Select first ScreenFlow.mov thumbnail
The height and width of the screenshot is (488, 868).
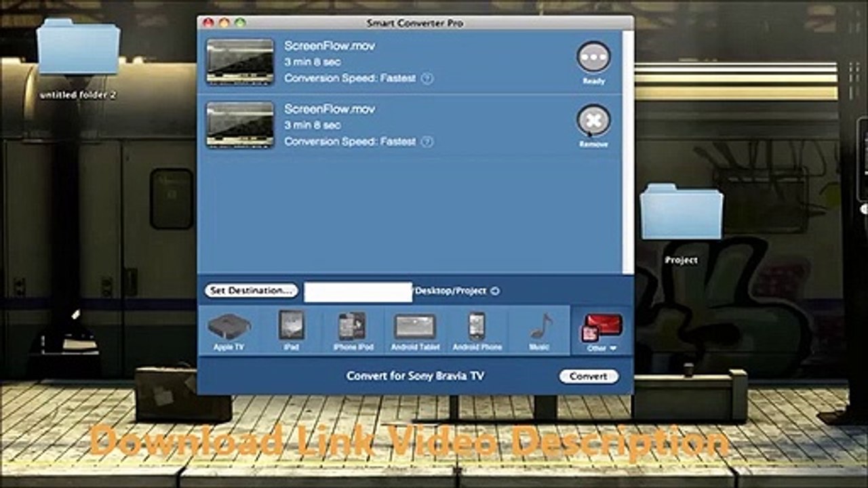click(x=240, y=62)
